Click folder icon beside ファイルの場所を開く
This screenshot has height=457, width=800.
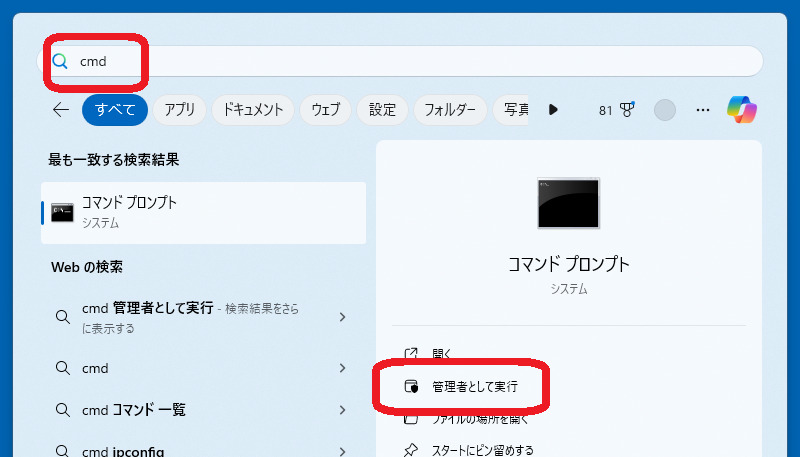point(411,419)
